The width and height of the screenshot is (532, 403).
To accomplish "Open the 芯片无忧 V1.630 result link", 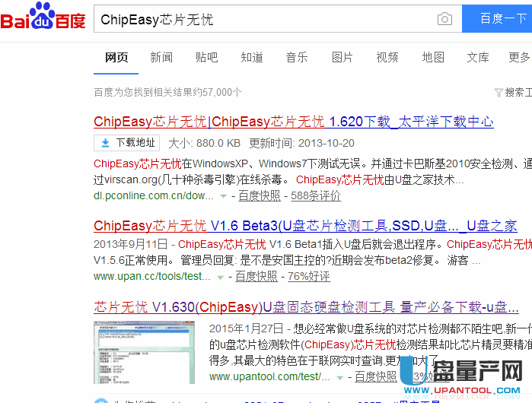I will [306, 307].
